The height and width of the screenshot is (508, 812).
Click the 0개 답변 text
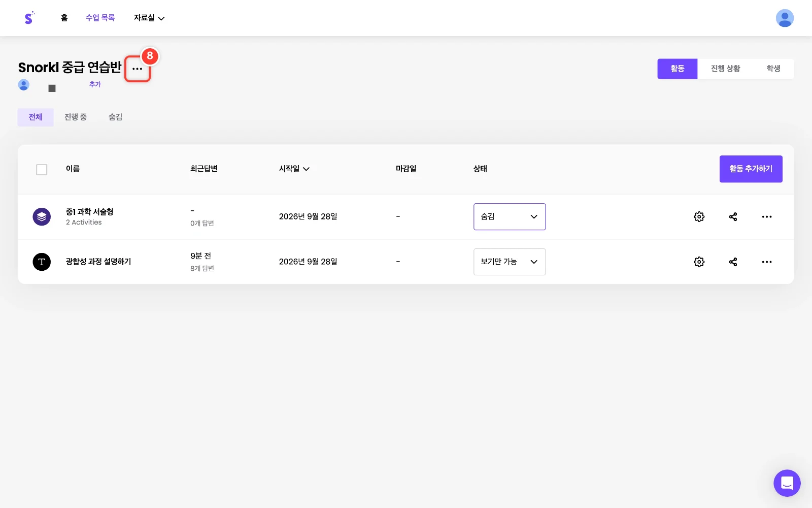pyautogui.click(x=202, y=223)
